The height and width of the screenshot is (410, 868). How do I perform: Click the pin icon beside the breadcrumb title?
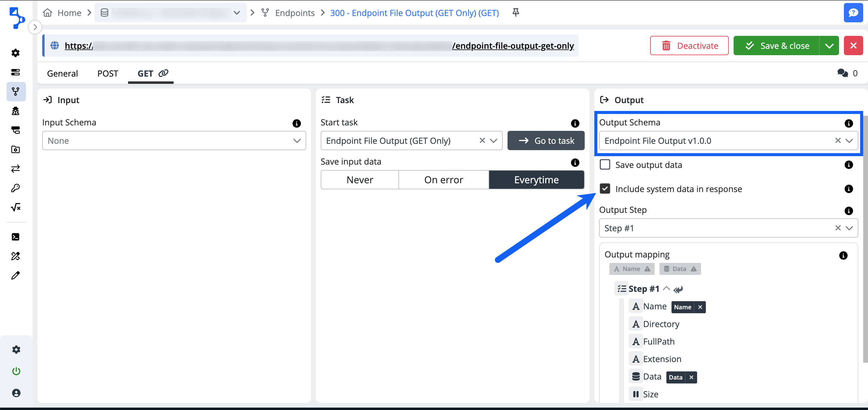pos(516,12)
